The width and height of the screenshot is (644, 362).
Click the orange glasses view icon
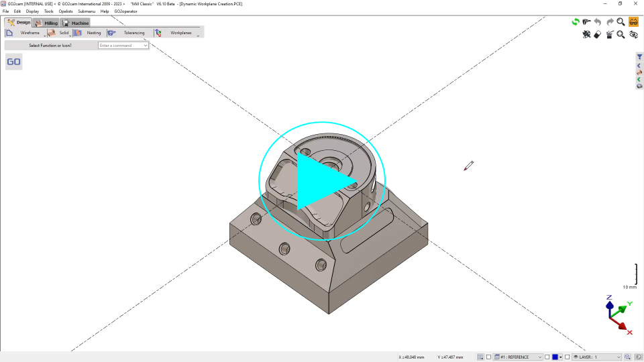633,22
